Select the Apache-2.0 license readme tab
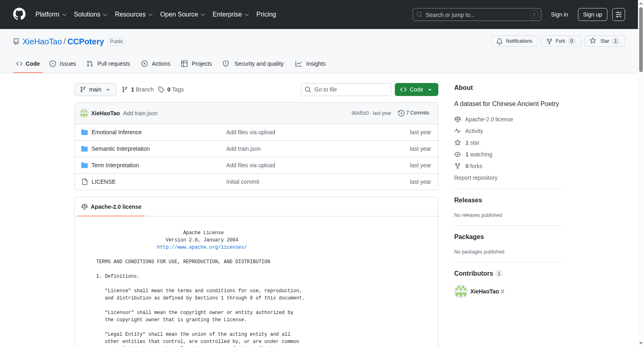 point(111,207)
